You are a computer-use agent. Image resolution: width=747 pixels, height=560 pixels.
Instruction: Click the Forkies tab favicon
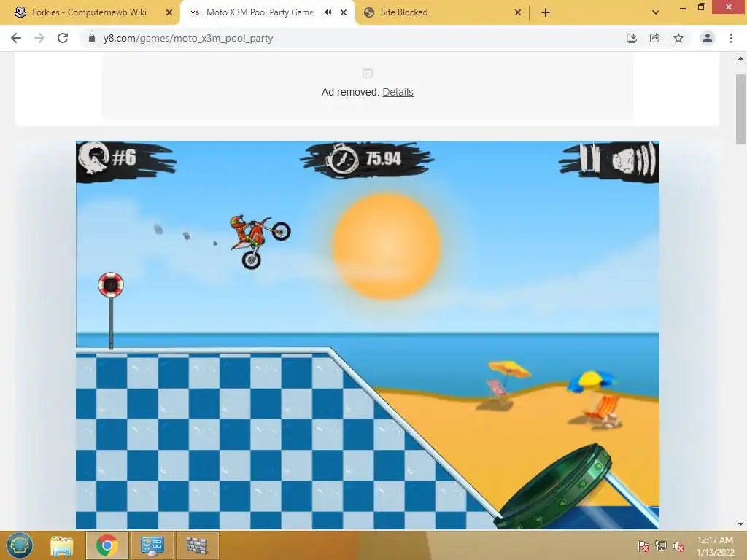20,12
